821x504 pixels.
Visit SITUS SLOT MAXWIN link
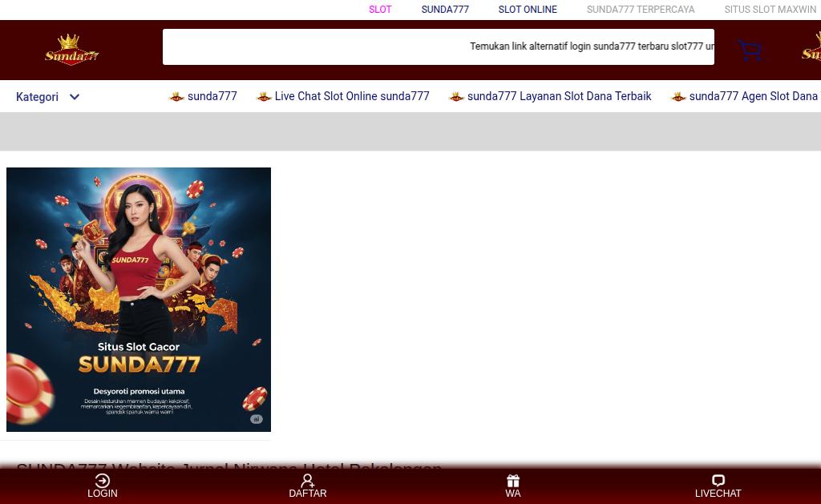770,10
